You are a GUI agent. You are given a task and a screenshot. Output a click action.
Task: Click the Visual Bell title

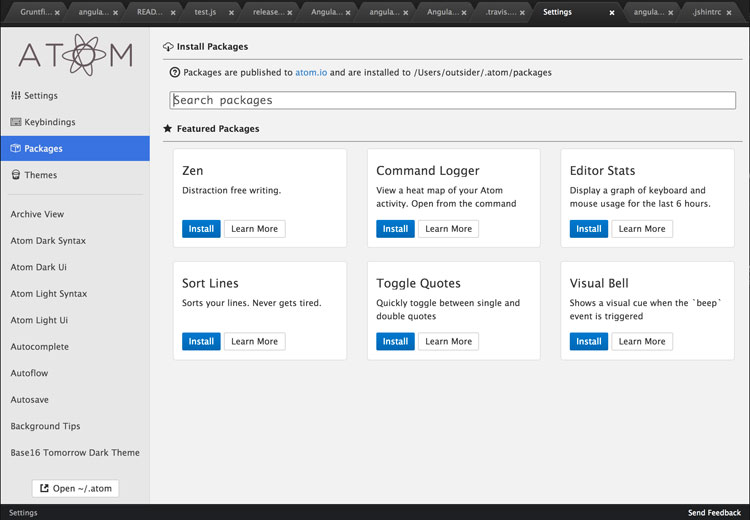pos(599,283)
